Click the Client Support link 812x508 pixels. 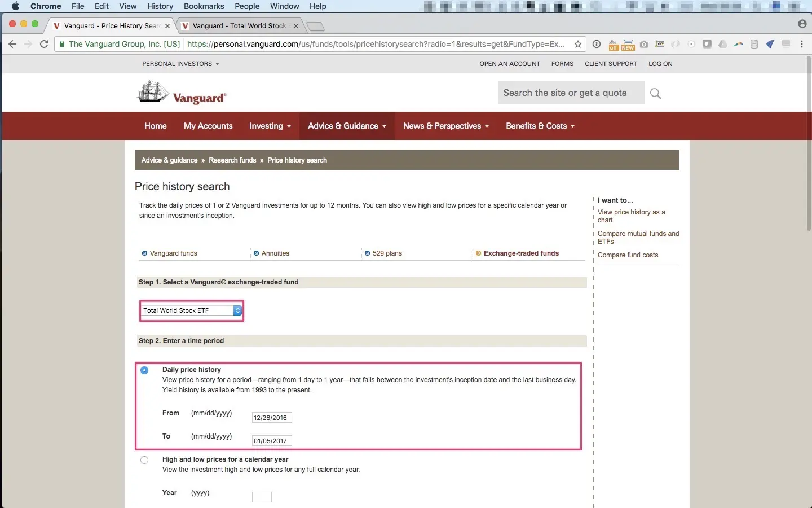611,64
